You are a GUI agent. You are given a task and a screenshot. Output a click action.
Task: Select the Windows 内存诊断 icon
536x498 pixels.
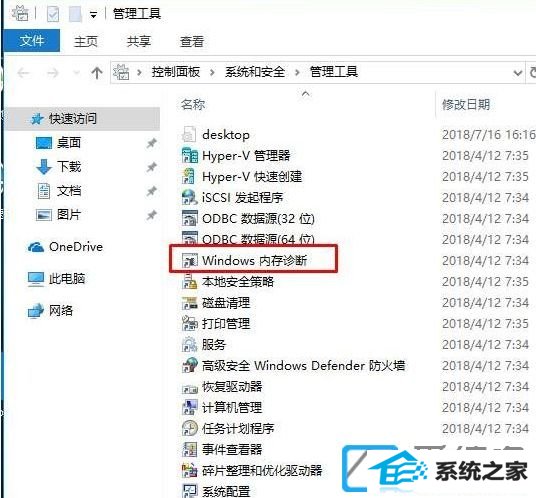tap(190, 261)
